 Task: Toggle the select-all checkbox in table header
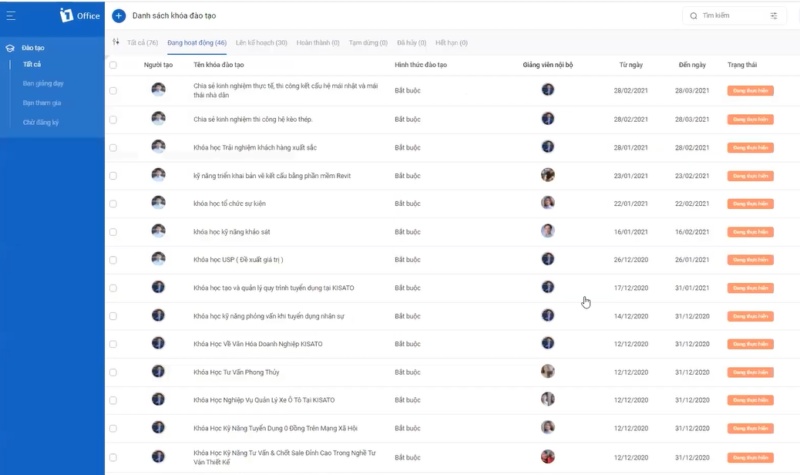[113, 65]
